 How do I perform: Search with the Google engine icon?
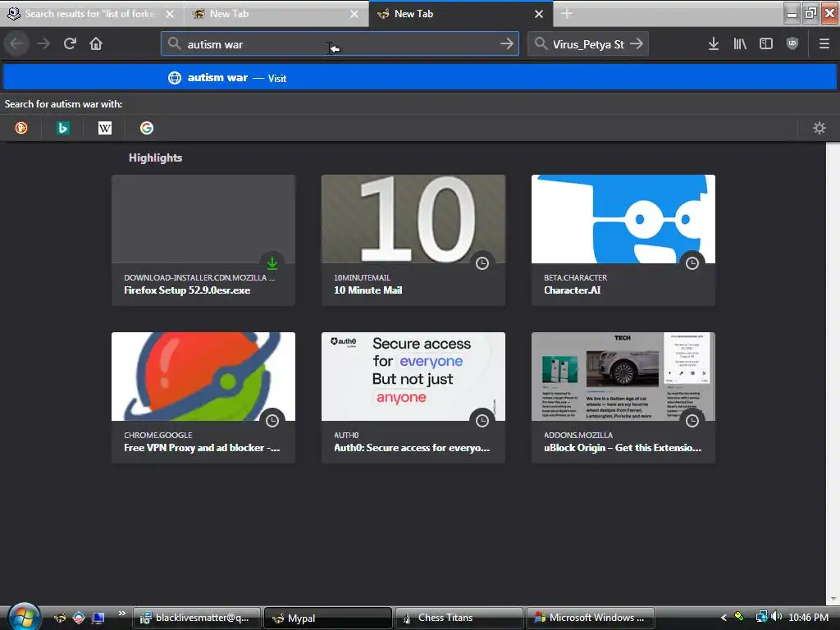147,128
